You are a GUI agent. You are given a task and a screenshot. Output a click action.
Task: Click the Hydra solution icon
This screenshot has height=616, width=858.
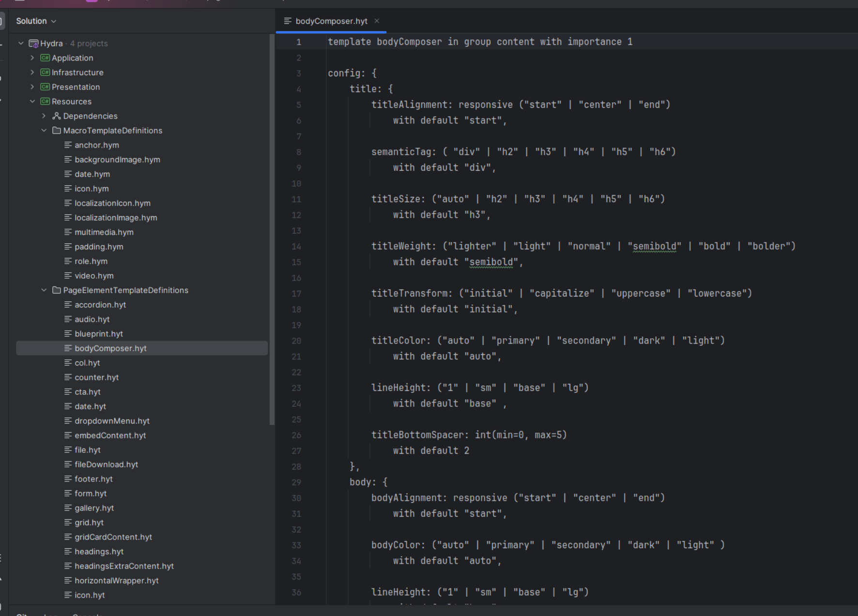tap(33, 44)
